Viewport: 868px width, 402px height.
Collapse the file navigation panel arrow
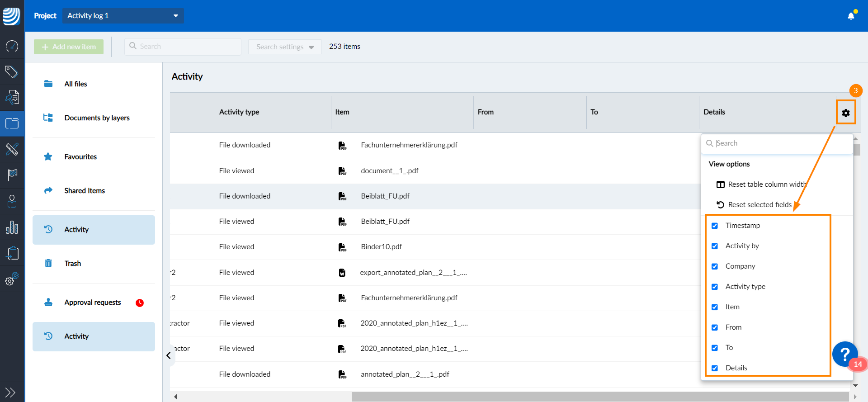tap(169, 355)
